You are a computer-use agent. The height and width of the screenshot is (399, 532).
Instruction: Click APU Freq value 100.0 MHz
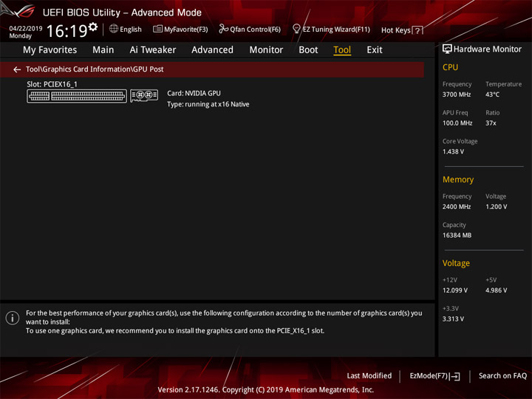(457, 123)
